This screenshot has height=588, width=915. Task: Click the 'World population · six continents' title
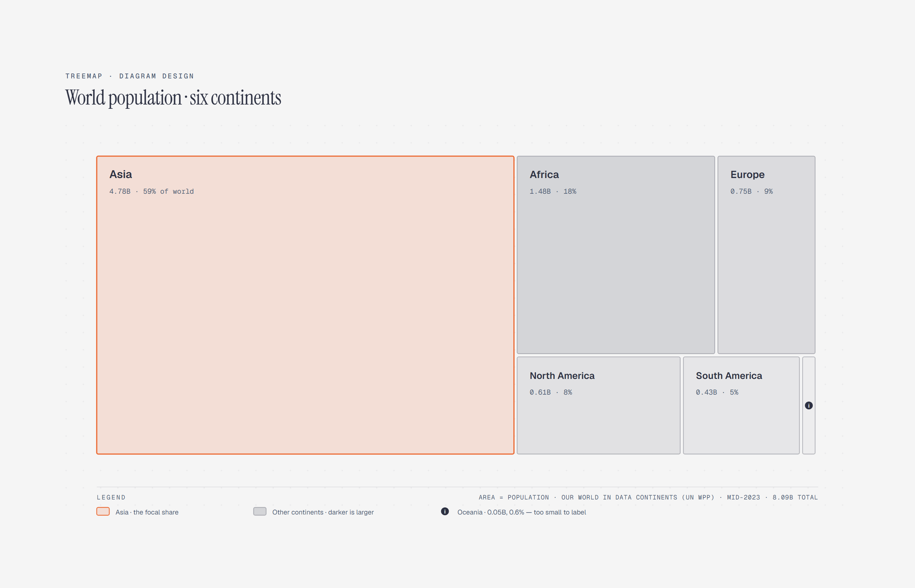(x=173, y=98)
